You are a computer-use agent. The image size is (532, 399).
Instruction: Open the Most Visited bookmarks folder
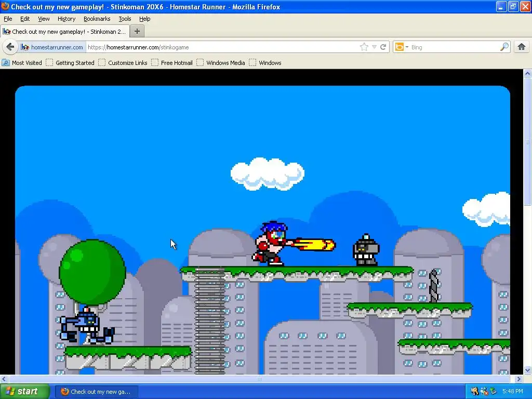(x=22, y=63)
